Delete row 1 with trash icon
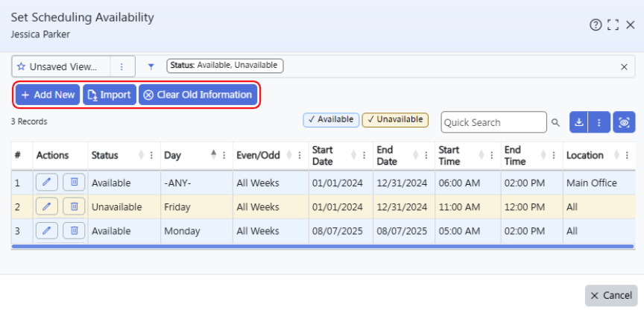The height and width of the screenshot is (313, 644). (74, 182)
